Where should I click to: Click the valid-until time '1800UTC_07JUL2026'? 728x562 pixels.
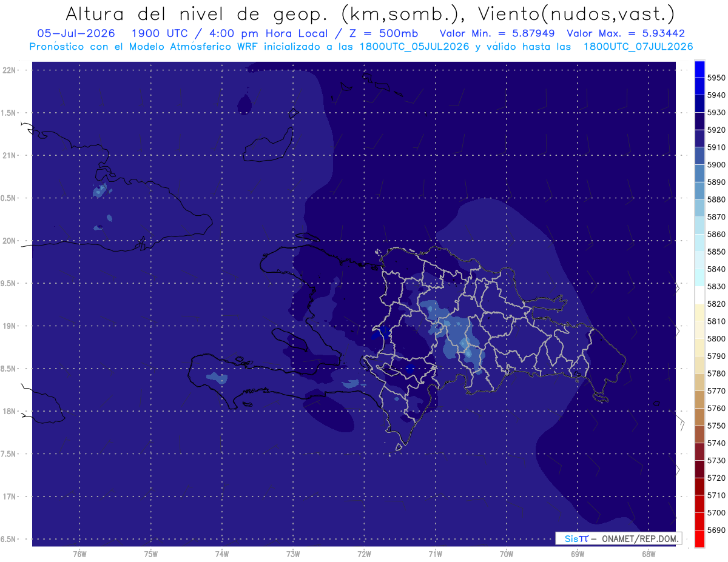tap(638, 46)
